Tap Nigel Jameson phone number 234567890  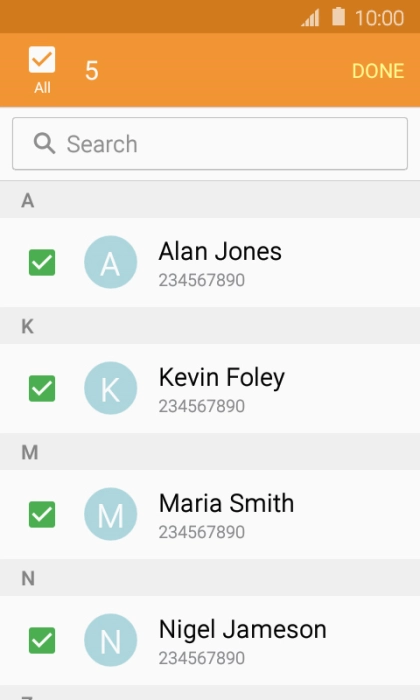(202, 658)
